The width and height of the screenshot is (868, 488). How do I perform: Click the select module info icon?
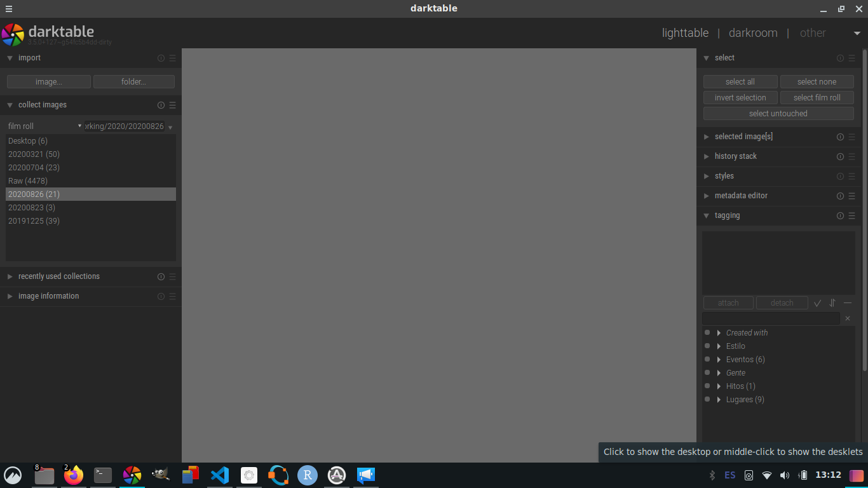coord(840,58)
